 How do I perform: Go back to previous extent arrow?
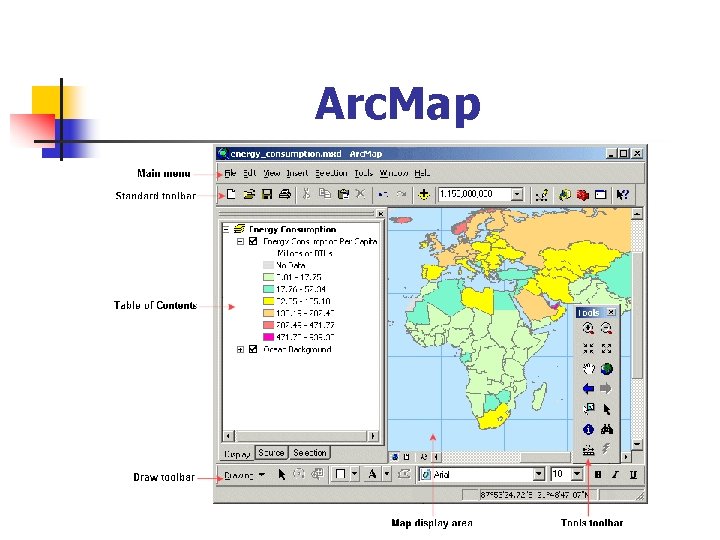(x=588, y=388)
